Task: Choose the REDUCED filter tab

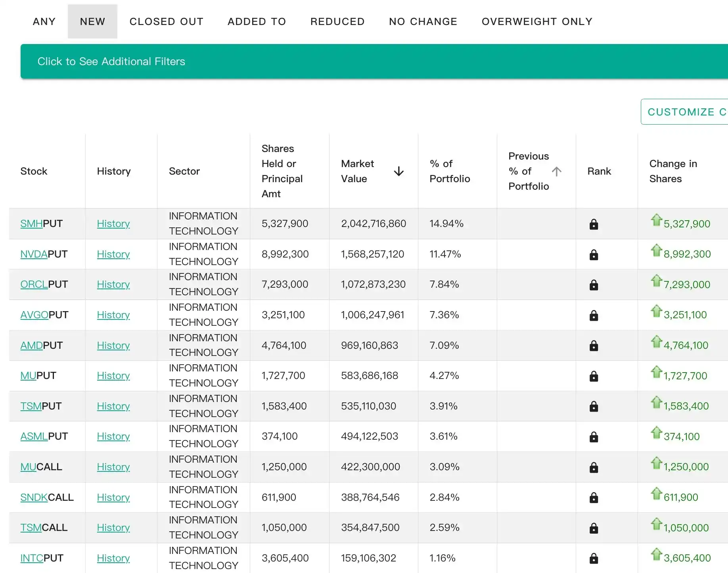Action: (x=337, y=21)
